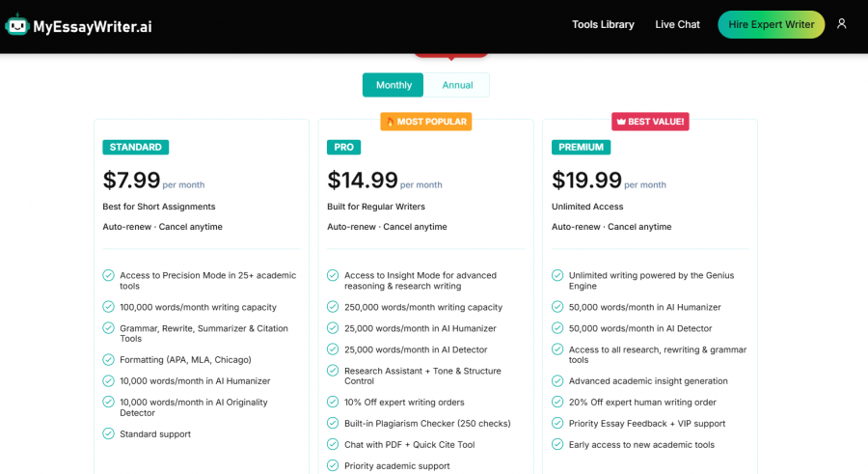Click checkmark icon beside 100,000 words/month writing capacity
Viewport: 868px width, 474px height.
[x=108, y=307]
